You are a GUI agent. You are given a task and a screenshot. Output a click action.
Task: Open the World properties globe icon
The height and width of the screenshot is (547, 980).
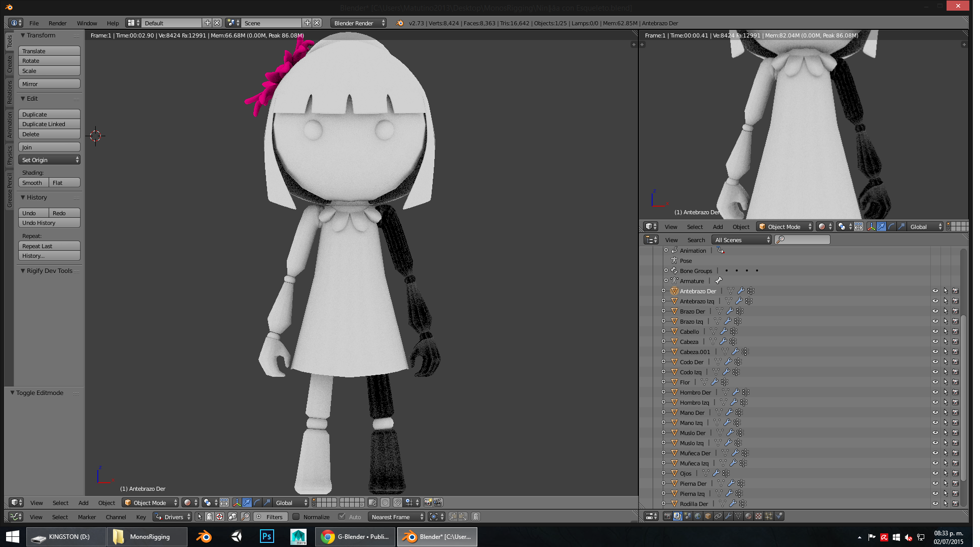pos(698,516)
